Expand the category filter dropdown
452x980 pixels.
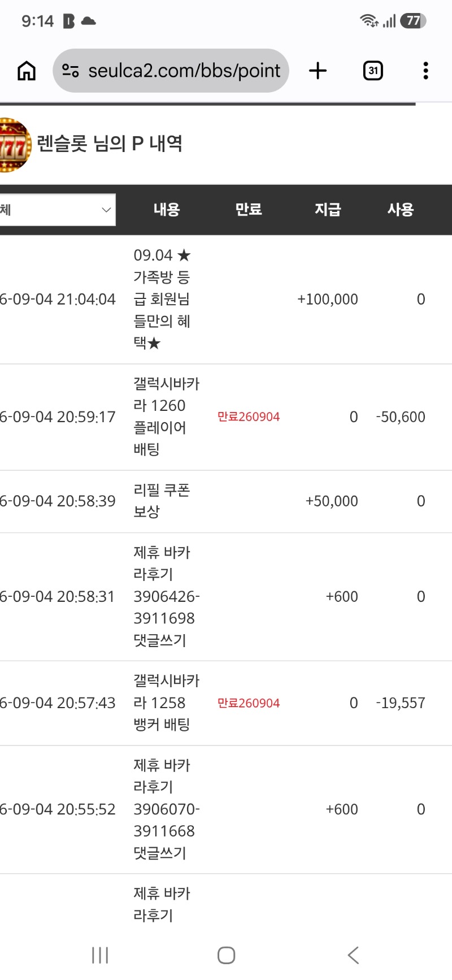(x=58, y=210)
